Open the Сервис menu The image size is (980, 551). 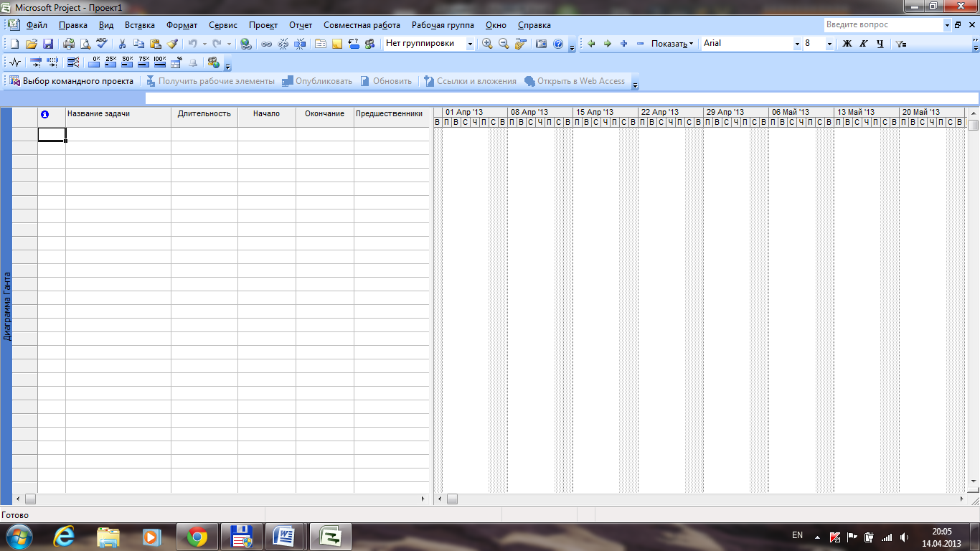pos(223,25)
